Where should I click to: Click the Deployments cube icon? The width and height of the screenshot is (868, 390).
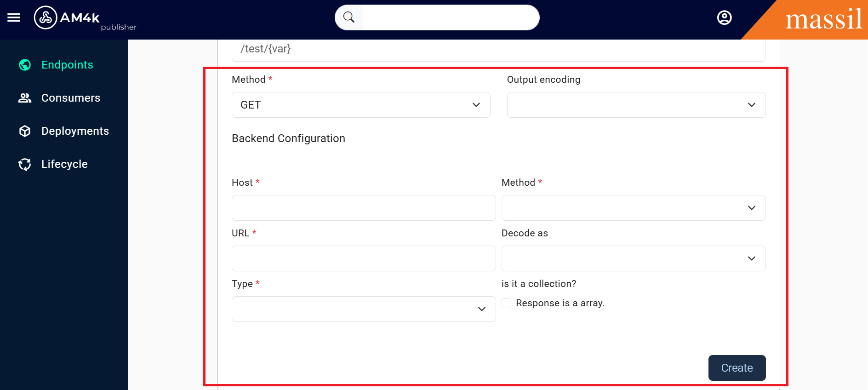(x=25, y=131)
